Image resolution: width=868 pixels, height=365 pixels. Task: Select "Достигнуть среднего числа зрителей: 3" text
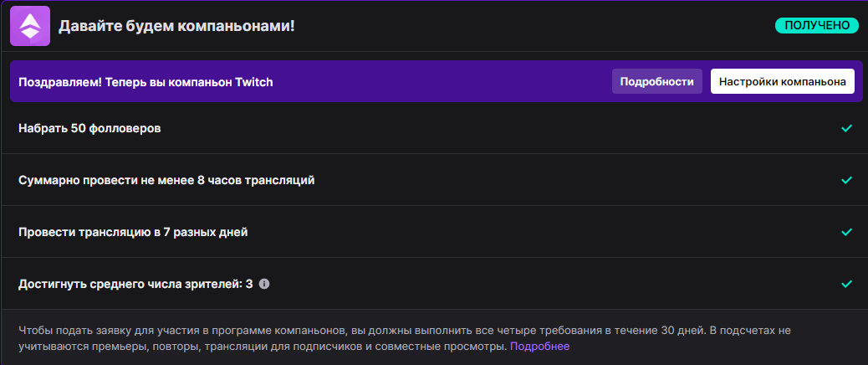click(135, 284)
